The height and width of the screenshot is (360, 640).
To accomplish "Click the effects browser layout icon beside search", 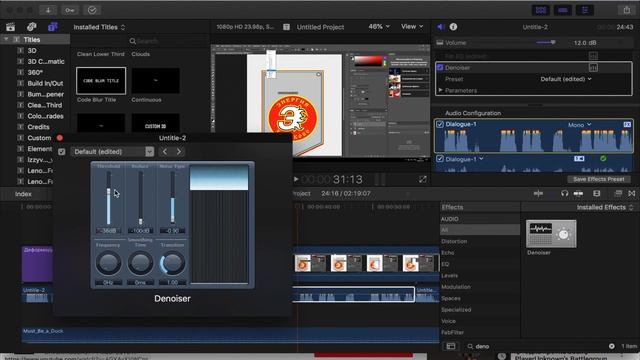I will [451, 346].
